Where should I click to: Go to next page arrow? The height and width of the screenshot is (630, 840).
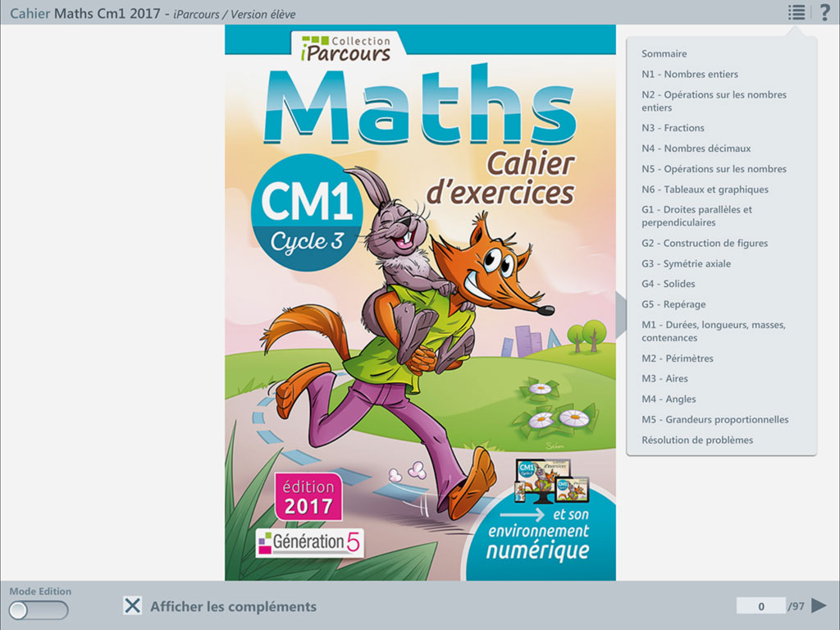pyautogui.click(x=819, y=605)
